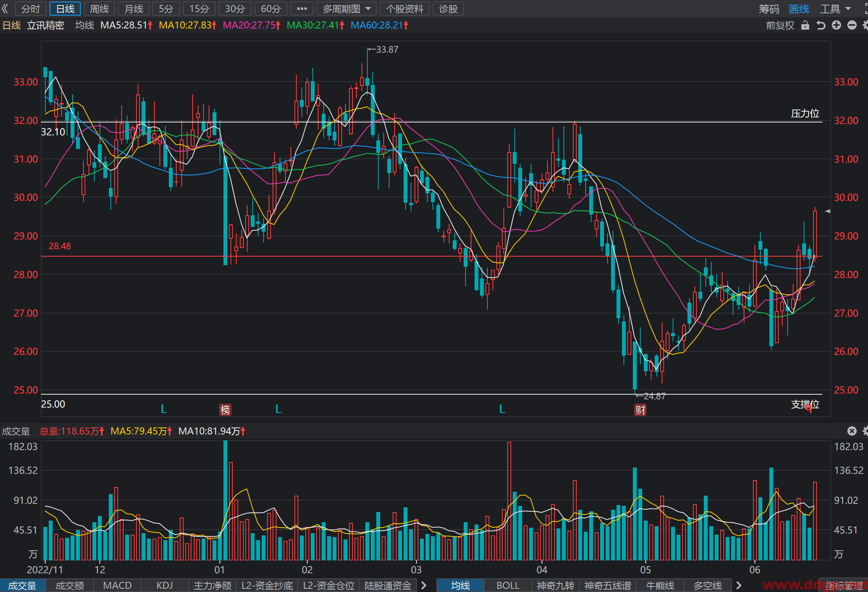Switch to the 周线 weekly period tab
868x592 pixels.
point(99,9)
